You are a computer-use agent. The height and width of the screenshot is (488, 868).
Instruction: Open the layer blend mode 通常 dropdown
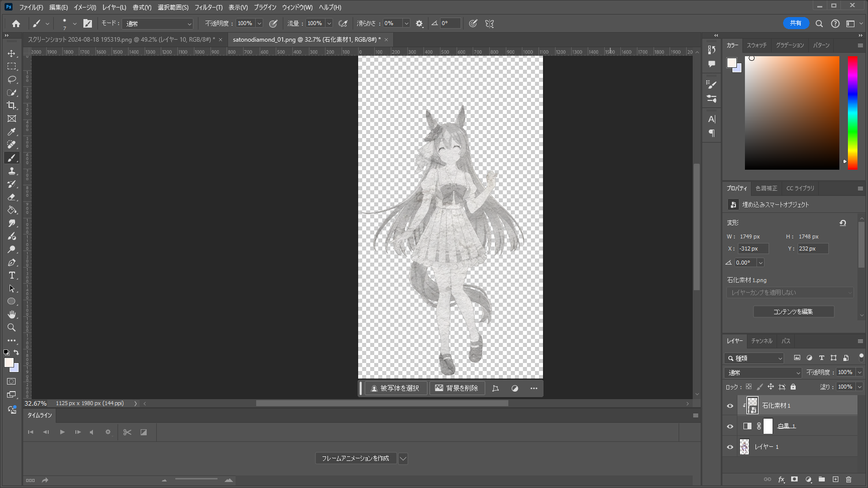click(763, 373)
